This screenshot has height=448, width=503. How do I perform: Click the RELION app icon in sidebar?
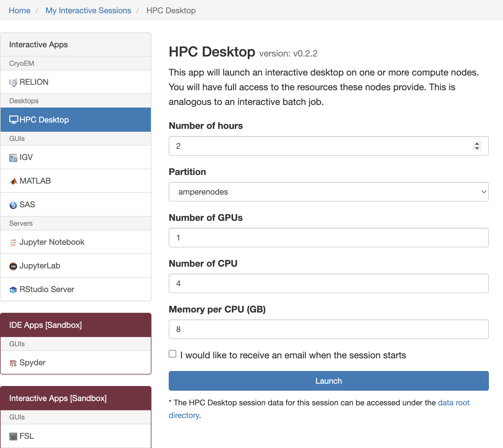pos(13,82)
